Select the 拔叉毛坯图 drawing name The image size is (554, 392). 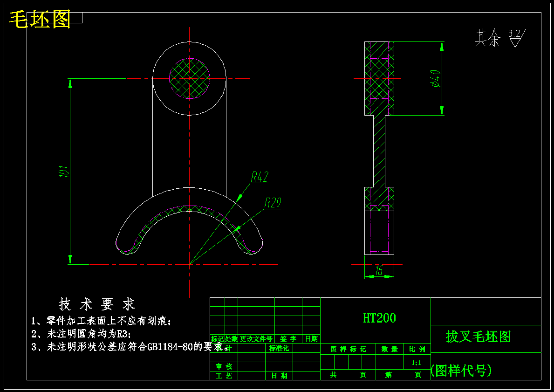479,337
